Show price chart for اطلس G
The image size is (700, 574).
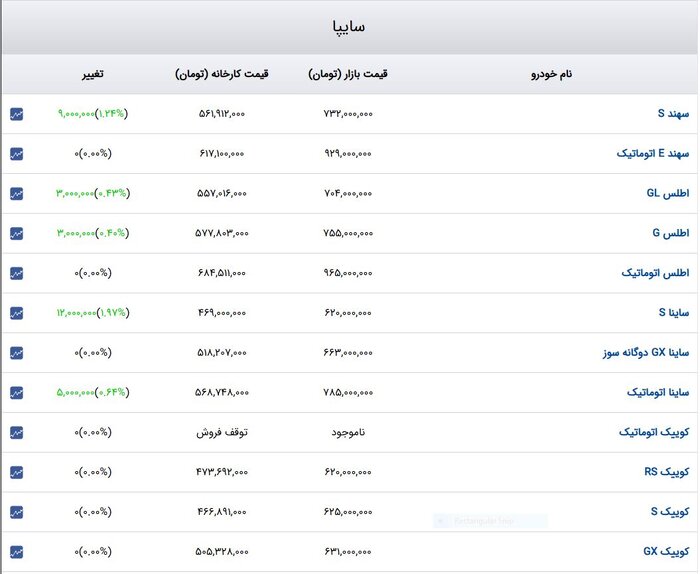coord(16,233)
